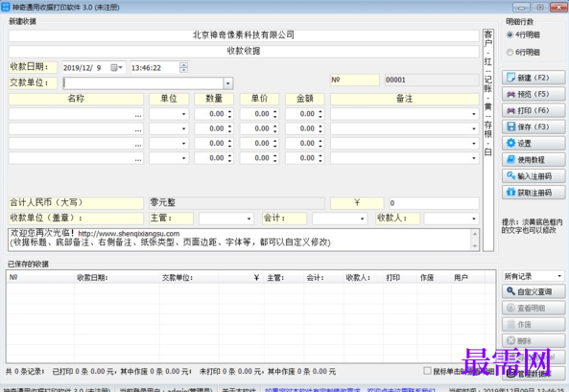Click the 打印 column header in saved list
This screenshot has width=569, height=392.
click(x=399, y=278)
